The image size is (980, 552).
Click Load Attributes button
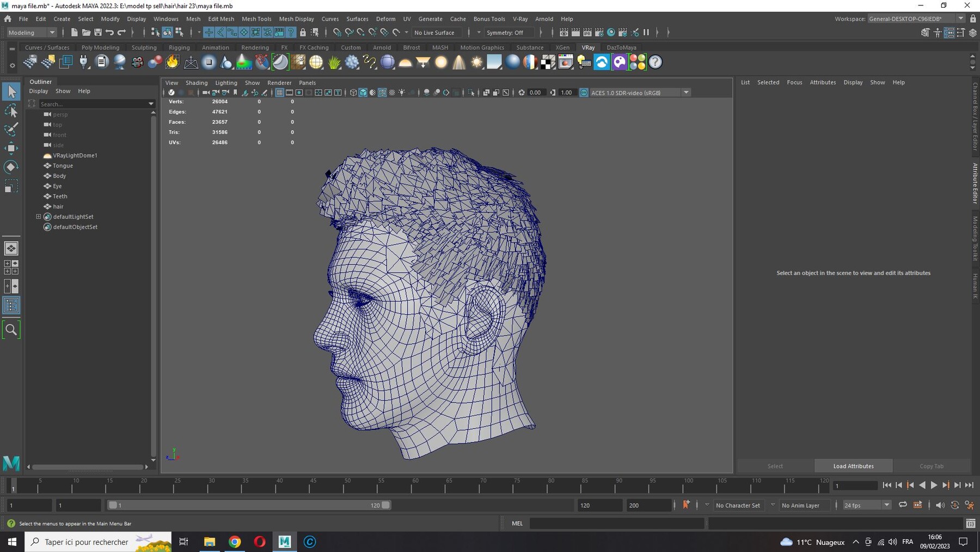tap(853, 466)
